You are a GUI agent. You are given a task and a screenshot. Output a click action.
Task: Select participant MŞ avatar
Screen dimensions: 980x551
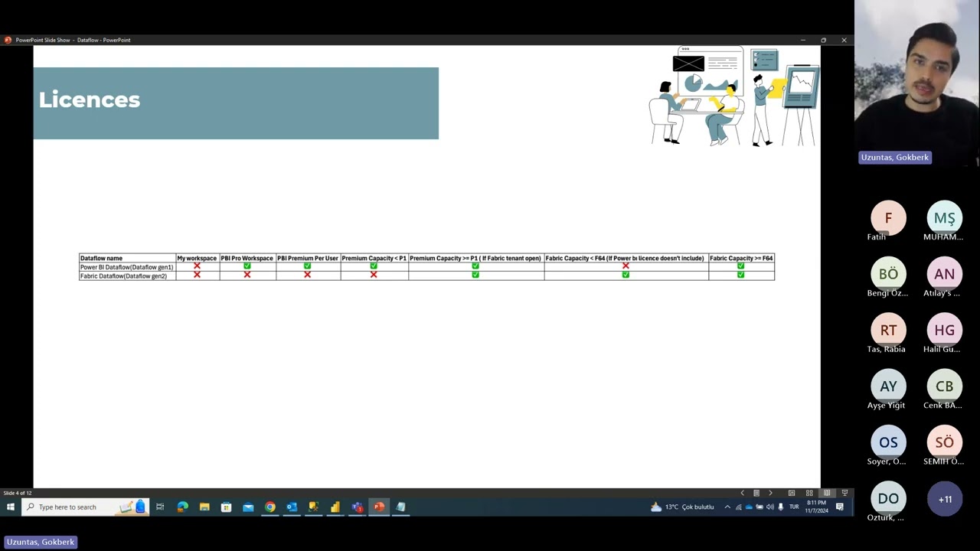945,218
